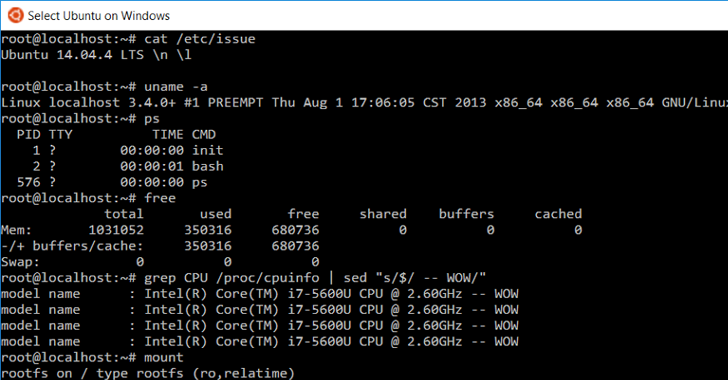Click the PID column header
This screenshot has width=728, height=380.
tap(29, 135)
